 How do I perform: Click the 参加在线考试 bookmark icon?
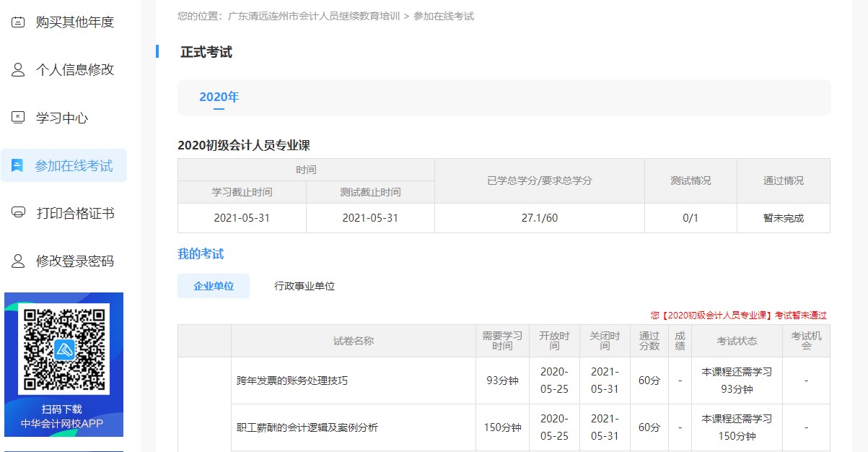(17, 165)
